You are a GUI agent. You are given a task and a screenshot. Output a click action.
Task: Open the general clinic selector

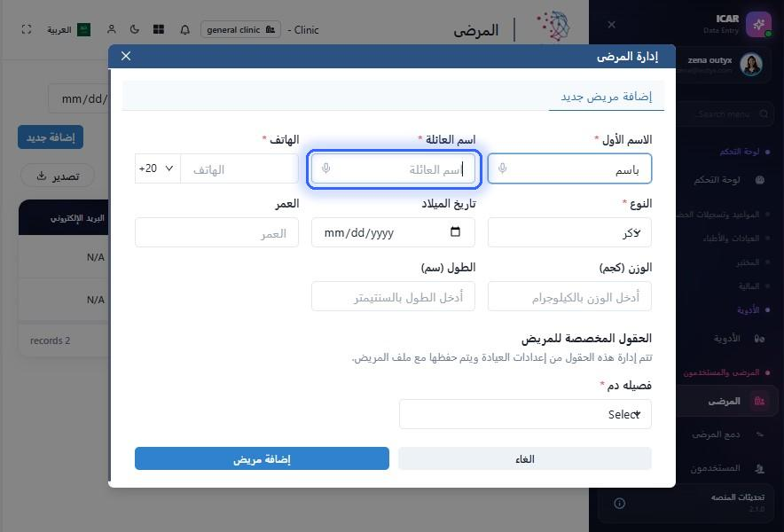240,29
